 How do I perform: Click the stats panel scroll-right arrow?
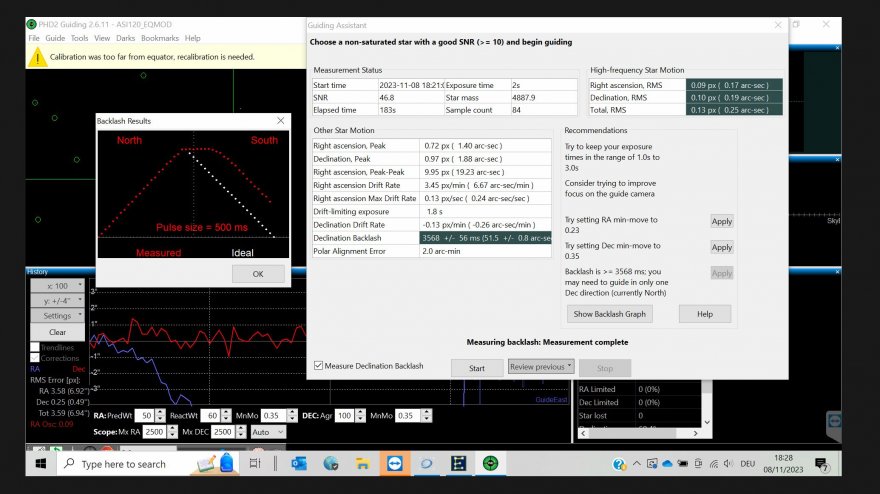695,433
